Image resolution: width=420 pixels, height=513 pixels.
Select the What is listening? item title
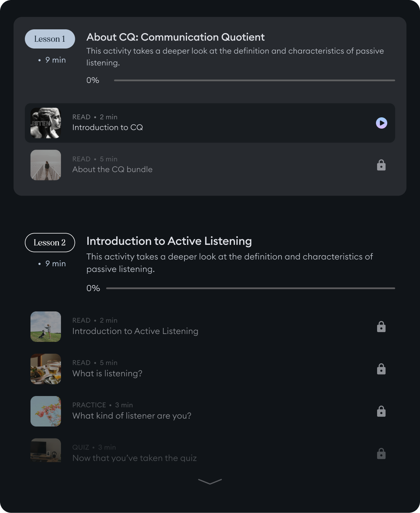click(x=107, y=373)
